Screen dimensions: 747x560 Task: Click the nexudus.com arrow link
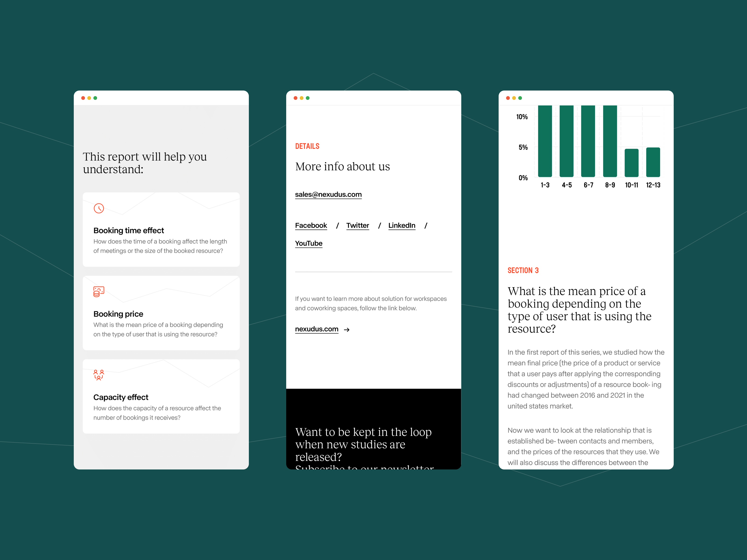(x=327, y=329)
